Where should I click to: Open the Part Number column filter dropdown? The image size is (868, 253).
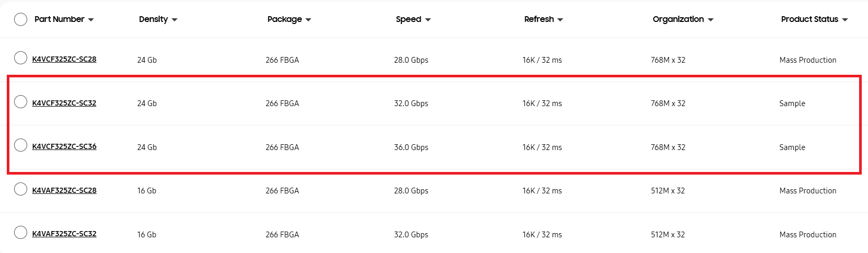coord(91,20)
